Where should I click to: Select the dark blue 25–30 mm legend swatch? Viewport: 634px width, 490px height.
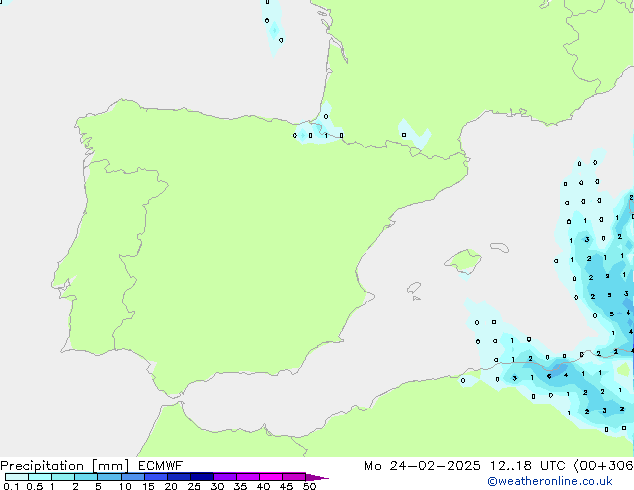tap(202, 477)
